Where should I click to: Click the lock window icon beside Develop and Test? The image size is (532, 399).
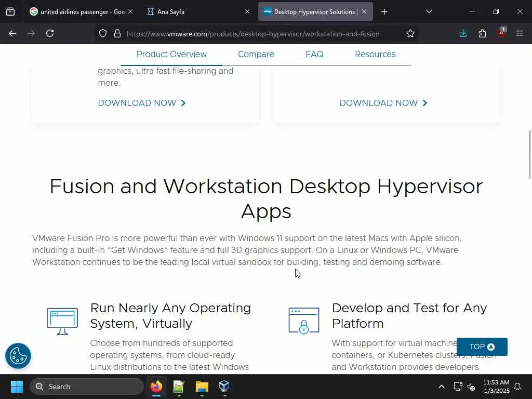(303, 321)
